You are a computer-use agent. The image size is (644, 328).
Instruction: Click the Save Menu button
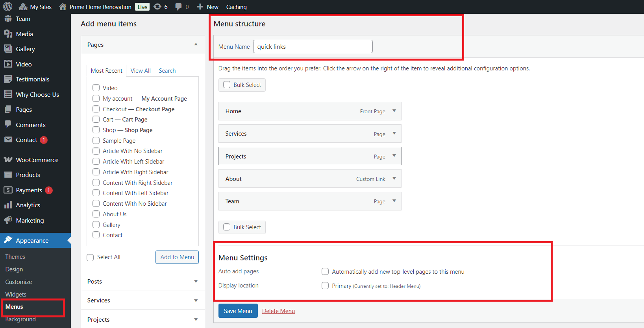tap(238, 311)
